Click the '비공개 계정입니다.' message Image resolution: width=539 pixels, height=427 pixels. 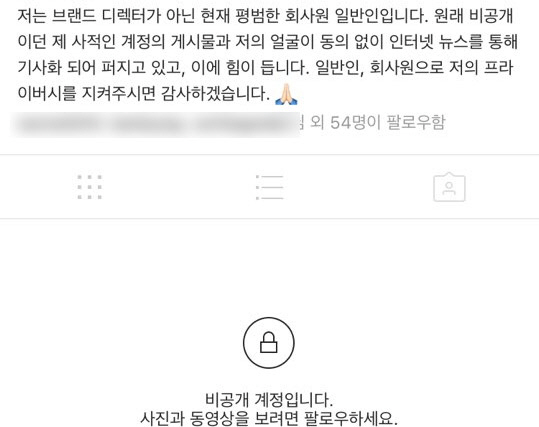(269, 399)
